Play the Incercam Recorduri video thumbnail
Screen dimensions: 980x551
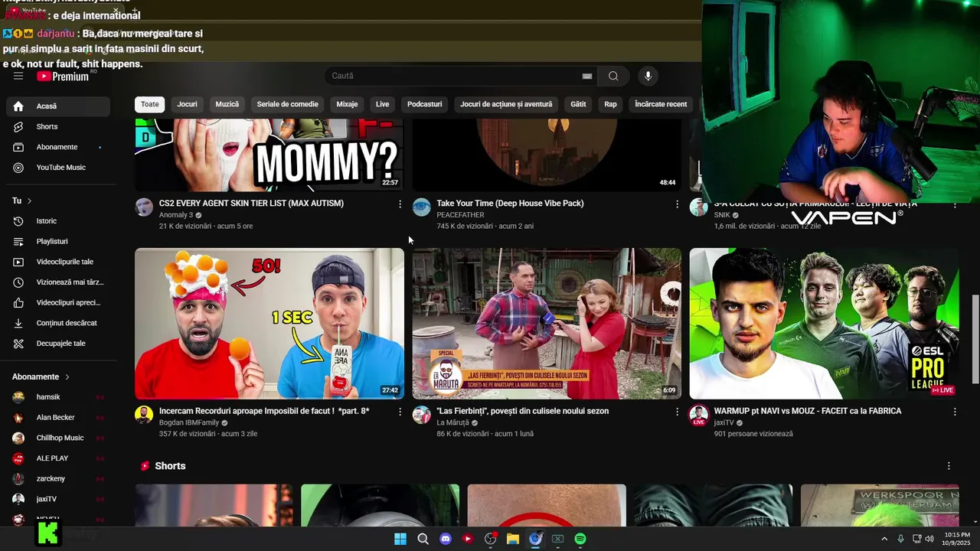(x=269, y=323)
